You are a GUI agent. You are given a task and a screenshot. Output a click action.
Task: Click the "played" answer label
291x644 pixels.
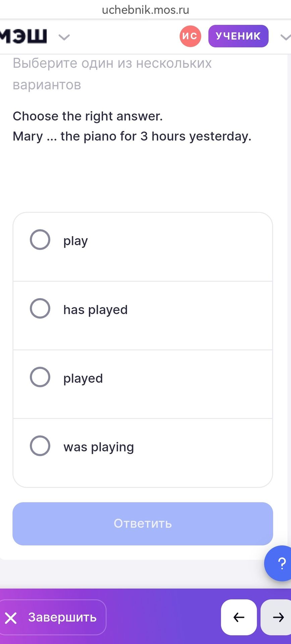pos(83,379)
